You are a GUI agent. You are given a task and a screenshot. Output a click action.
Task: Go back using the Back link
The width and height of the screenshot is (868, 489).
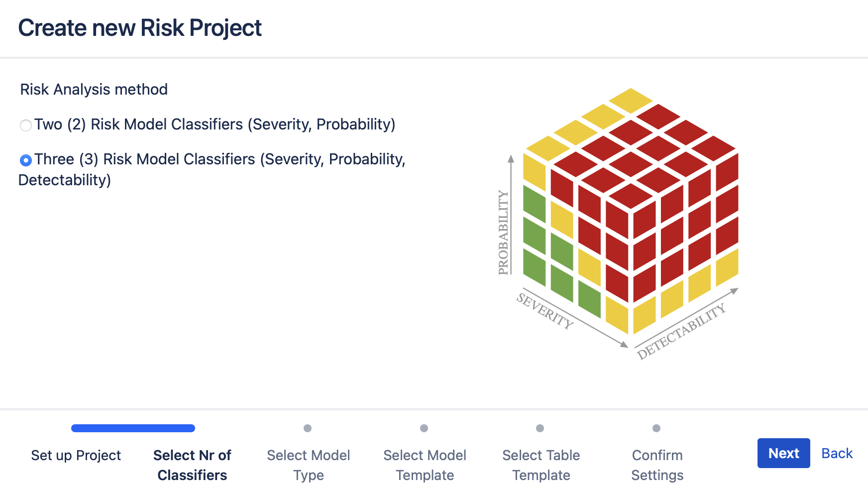click(837, 453)
